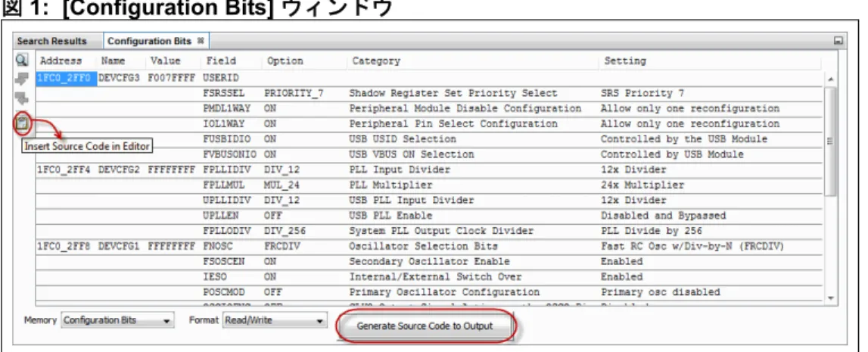Click the FNOSC field cell
The image size is (868, 352).
point(218,246)
